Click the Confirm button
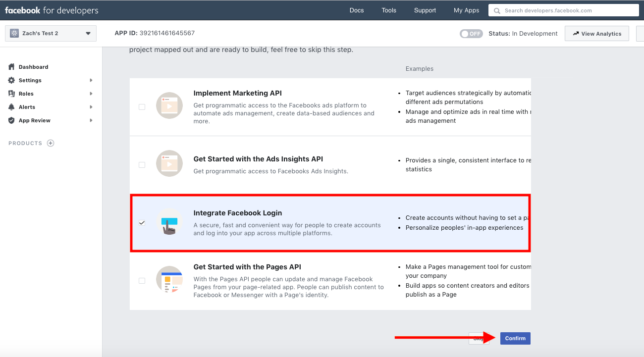 (x=515, y=338)
